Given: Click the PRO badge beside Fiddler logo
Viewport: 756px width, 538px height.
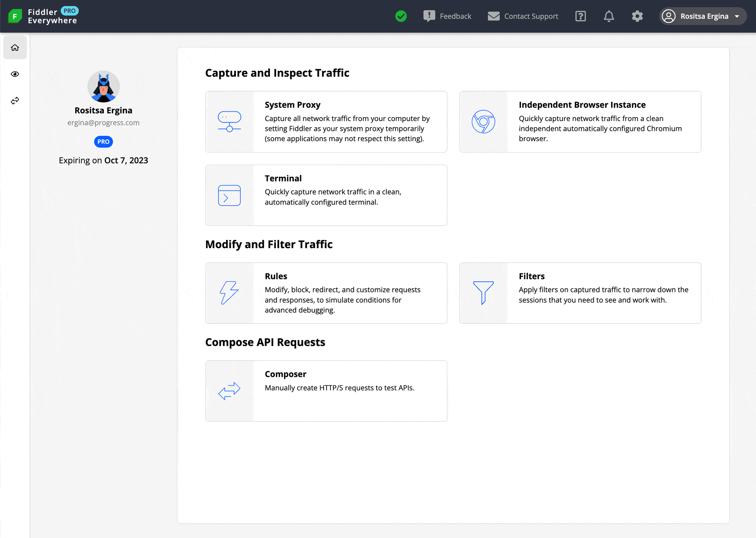Looking at the screenshot, I should click(x=70, y=11).
